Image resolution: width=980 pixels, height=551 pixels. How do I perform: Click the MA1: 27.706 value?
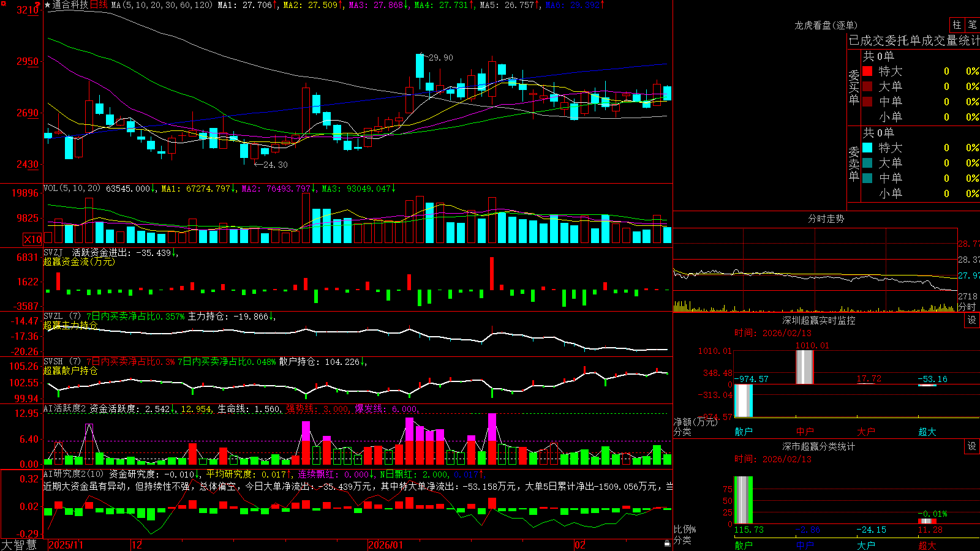pyautogui.click(x=245, y=5)
